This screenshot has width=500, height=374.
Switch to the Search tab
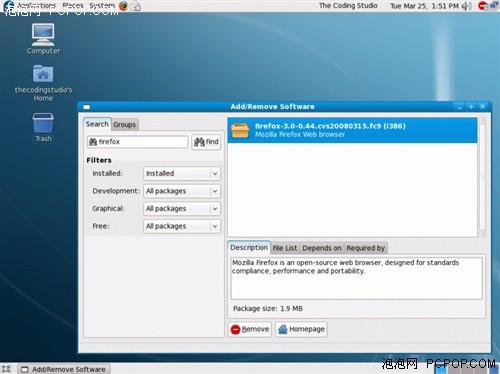(97, 124)
